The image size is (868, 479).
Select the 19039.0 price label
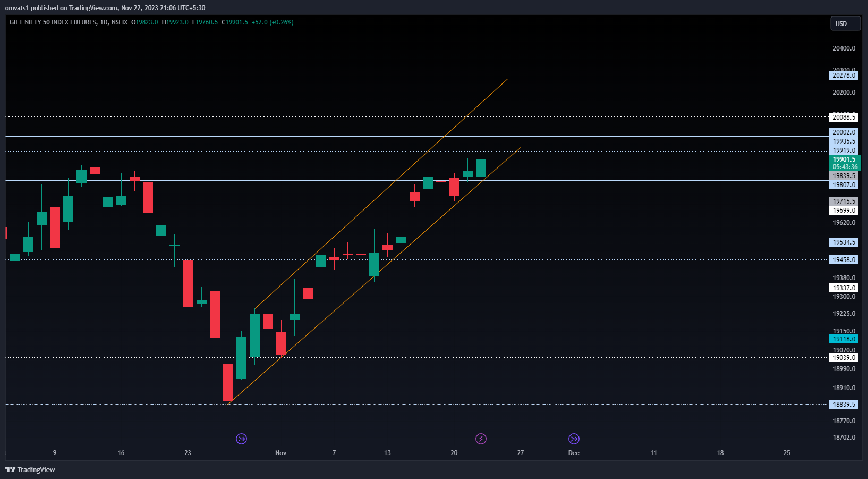click(844, 358)
